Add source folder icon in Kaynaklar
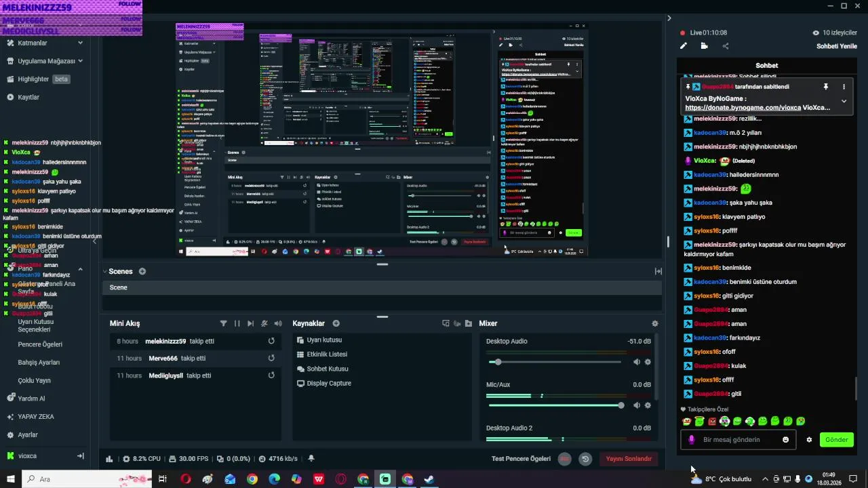 [x=468, y=323]
